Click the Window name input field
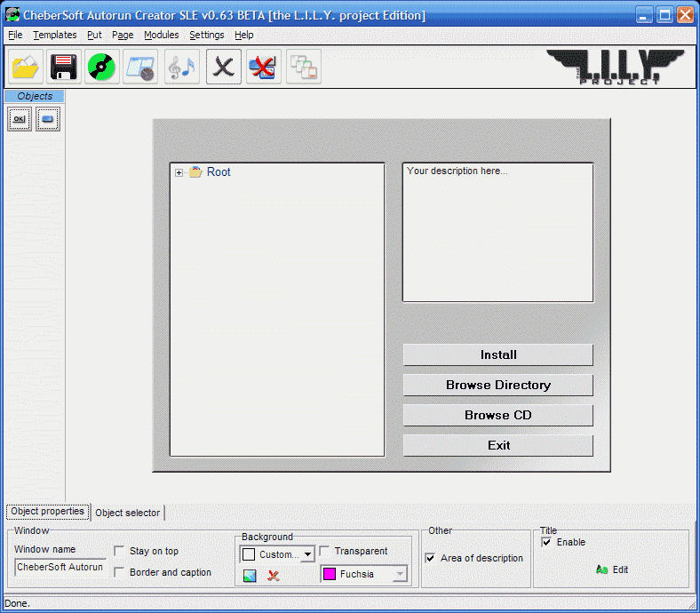700x613 pixels. tap(60, 567)
